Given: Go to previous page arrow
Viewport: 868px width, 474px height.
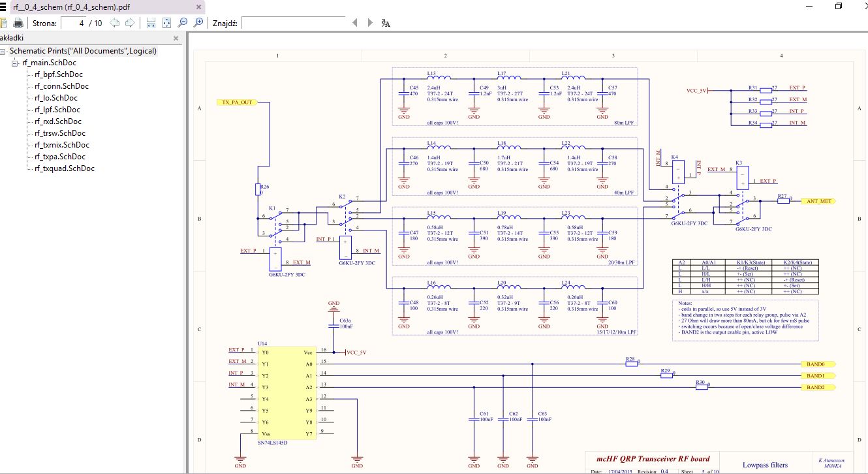Looking at the screenshot, I should pos(115,23).
